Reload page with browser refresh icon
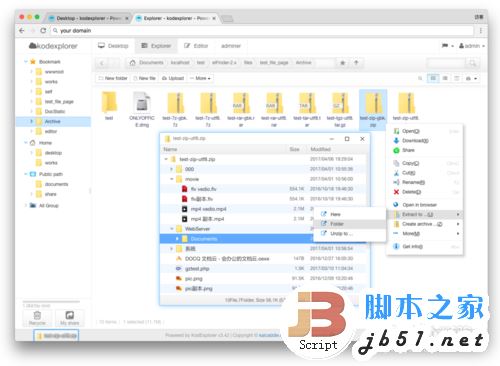 coord(43,30)
